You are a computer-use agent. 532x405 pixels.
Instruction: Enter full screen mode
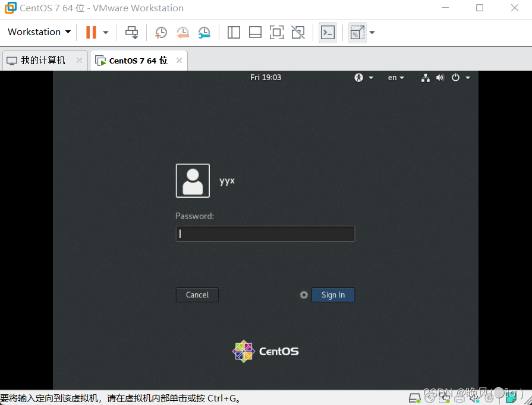coord(276,33)
